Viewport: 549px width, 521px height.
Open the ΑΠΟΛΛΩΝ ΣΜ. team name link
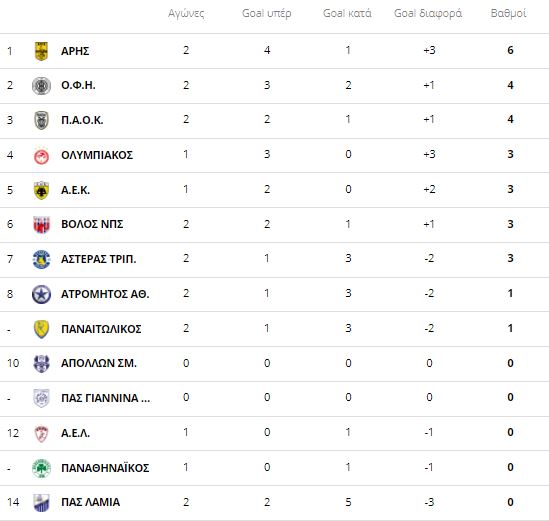pyautogui.click(x=99, y=363)
